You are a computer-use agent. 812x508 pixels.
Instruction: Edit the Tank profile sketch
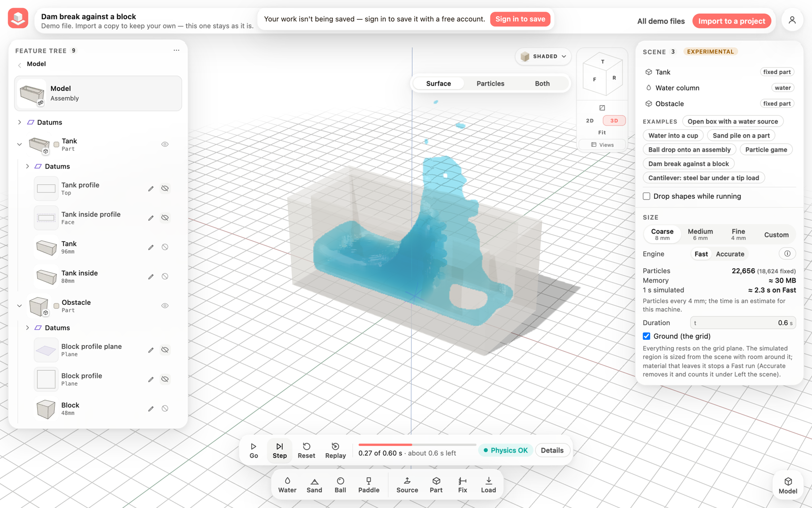pos(151,188)
